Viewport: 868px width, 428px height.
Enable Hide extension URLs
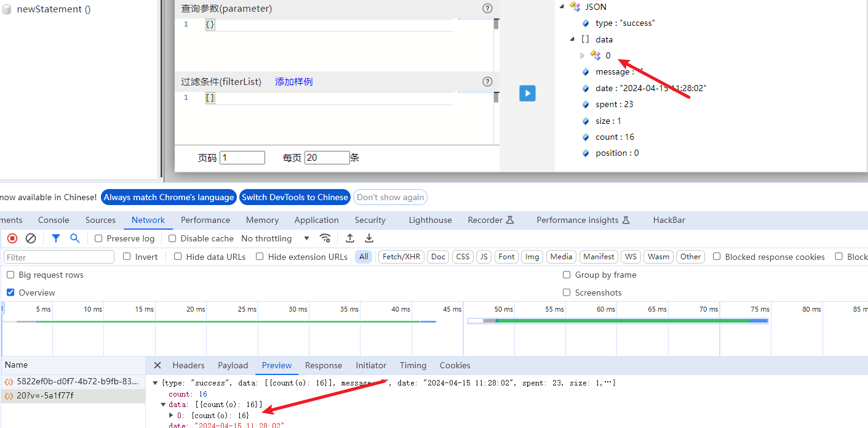click(x=260, y=256)
